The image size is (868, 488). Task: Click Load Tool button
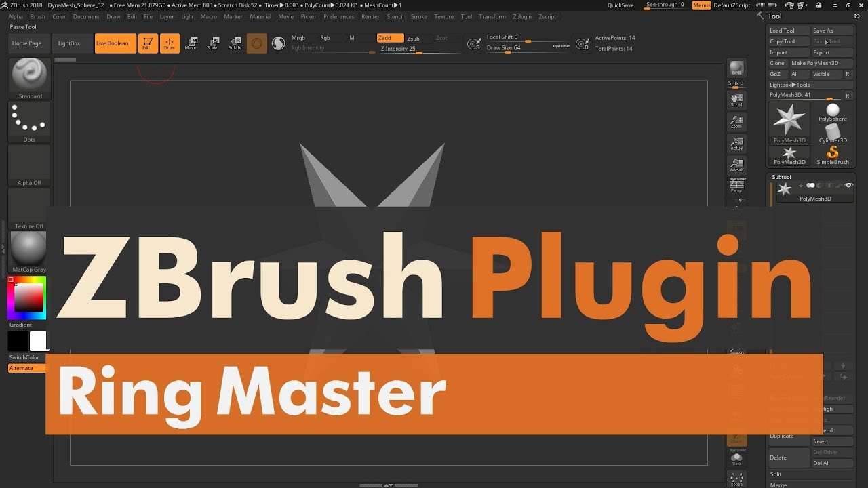(x=789, y=30)
